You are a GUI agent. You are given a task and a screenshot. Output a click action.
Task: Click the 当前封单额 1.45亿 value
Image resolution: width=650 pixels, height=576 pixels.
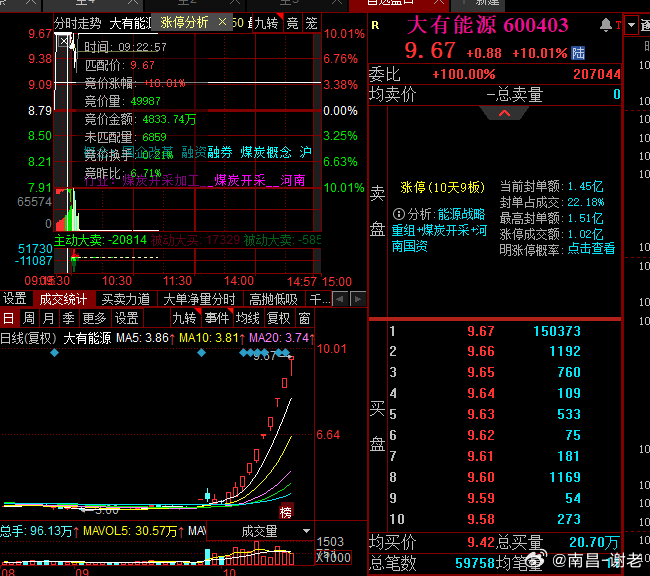585,186
